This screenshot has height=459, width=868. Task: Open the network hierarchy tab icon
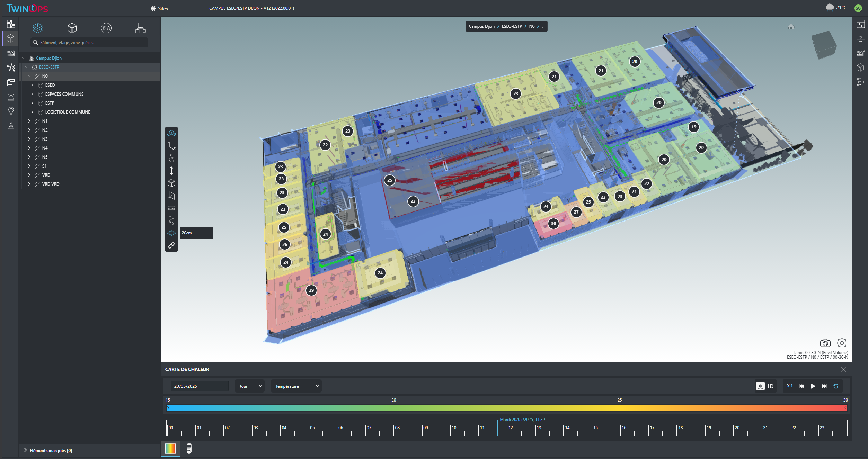coord(140,28)
